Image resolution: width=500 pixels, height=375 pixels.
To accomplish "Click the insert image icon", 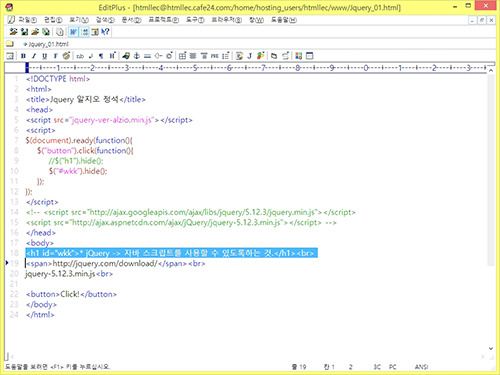I will [126, 56].
